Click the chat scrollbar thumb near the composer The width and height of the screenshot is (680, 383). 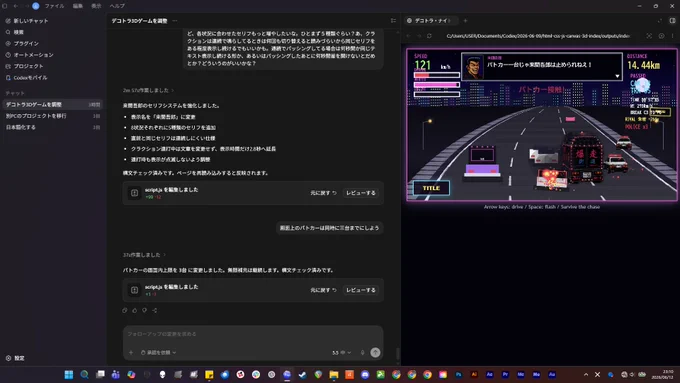398,354
